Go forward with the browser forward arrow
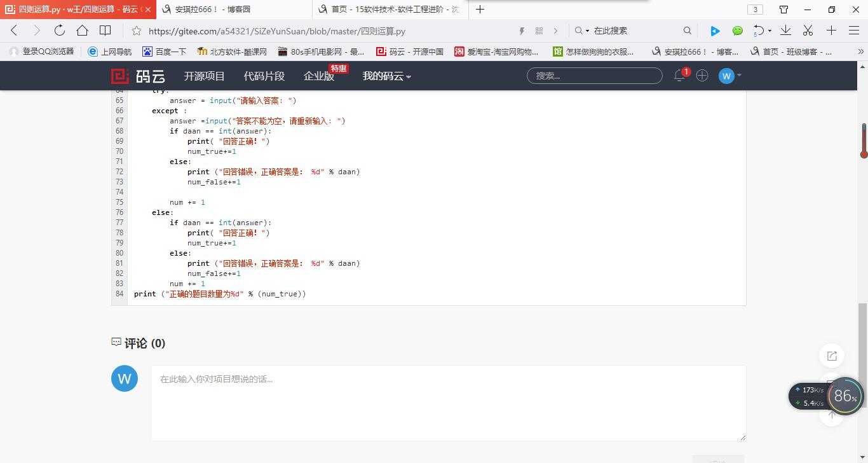This screenshot has height=463, width=868. point(36,31)
